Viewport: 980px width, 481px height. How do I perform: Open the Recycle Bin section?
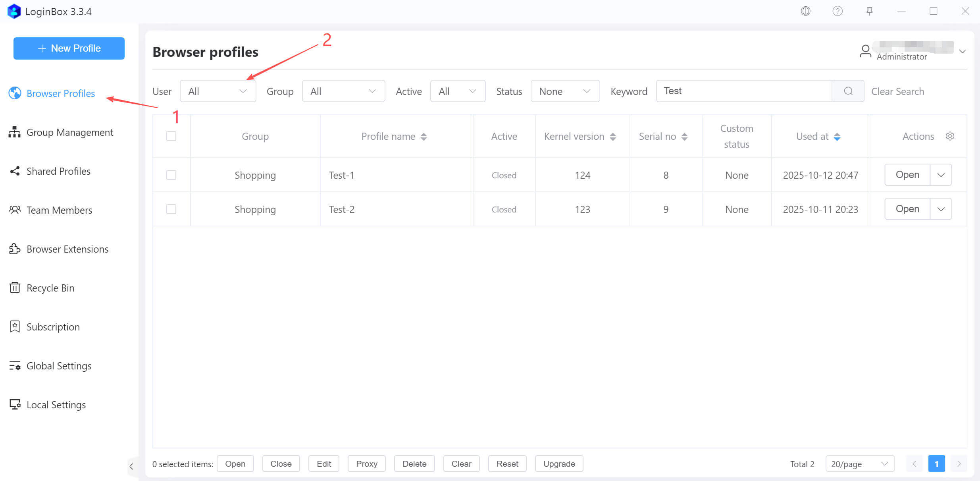click(50, 288)
